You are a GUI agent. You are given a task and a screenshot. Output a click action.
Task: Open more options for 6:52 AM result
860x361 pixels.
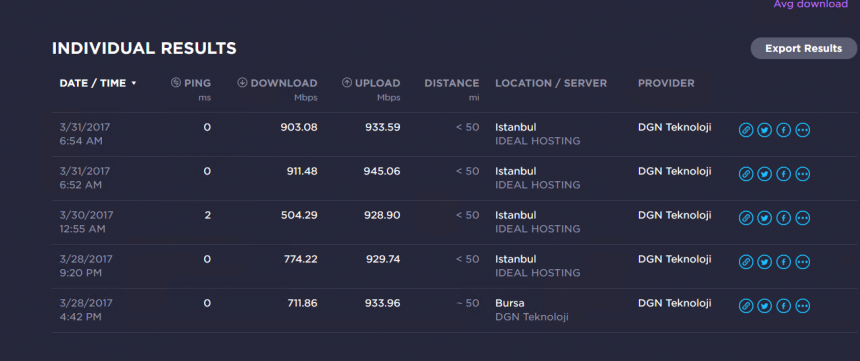803,174
